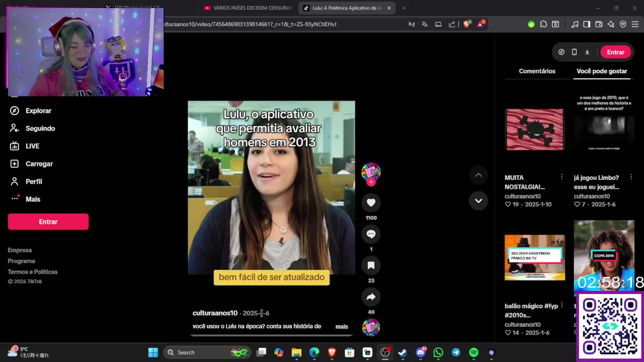
Task: Expand the caption with mais
Action: click(x=342, y=327)
